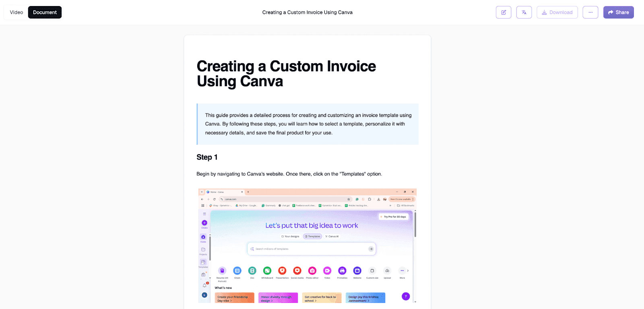Click the 'What's new' heading in screenshot
Viewport: 644px width, 309px height.
pyautogui.click(x=223, y=288)
